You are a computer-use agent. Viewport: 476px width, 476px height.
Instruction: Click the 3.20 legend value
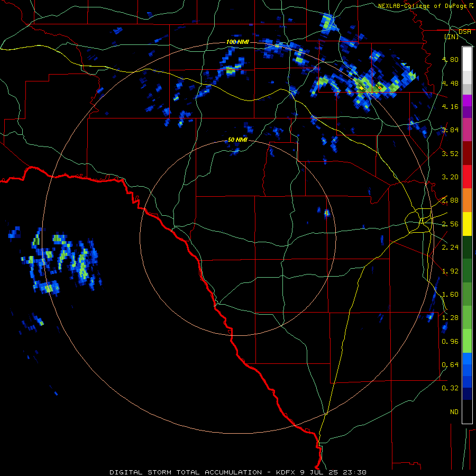[x=450, y=177]
